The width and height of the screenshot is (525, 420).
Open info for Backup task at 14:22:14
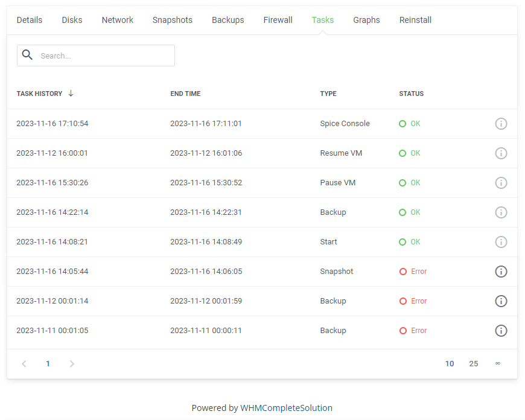tap(501, 212)
